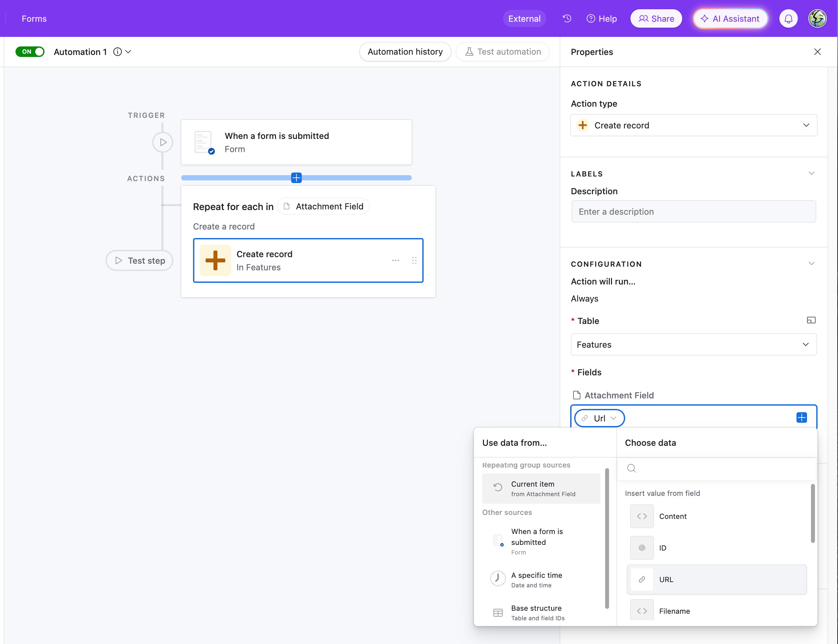Click the Use data from list scrollbar
This screenshot has height=644, width=838.
(607, 538)
